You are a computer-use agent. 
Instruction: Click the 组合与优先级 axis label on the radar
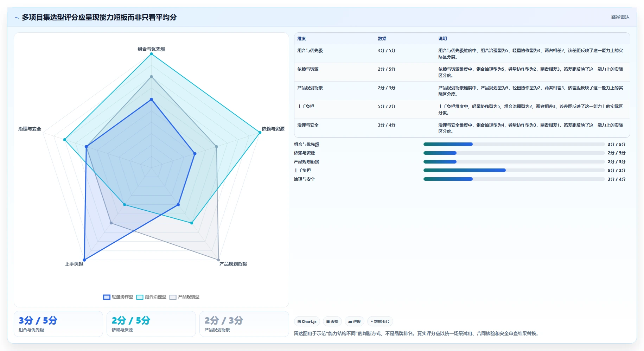click(x=151, y=49)
